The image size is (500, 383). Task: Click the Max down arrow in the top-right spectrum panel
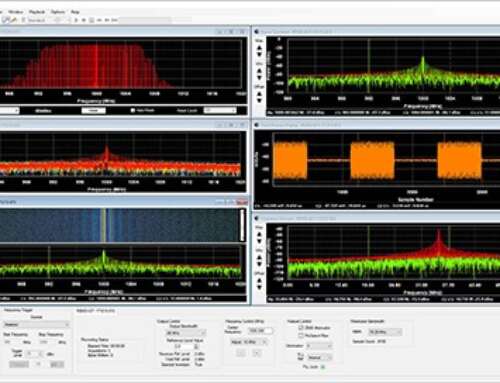(259, 54)
